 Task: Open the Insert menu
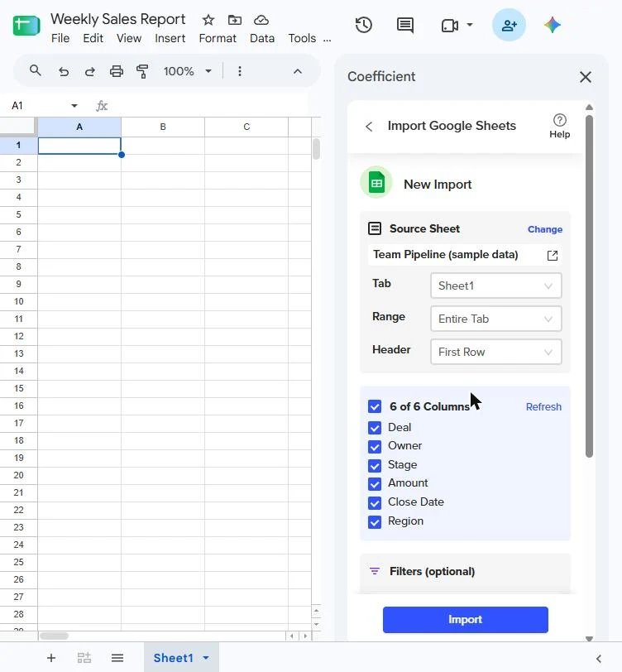(170, 39)
